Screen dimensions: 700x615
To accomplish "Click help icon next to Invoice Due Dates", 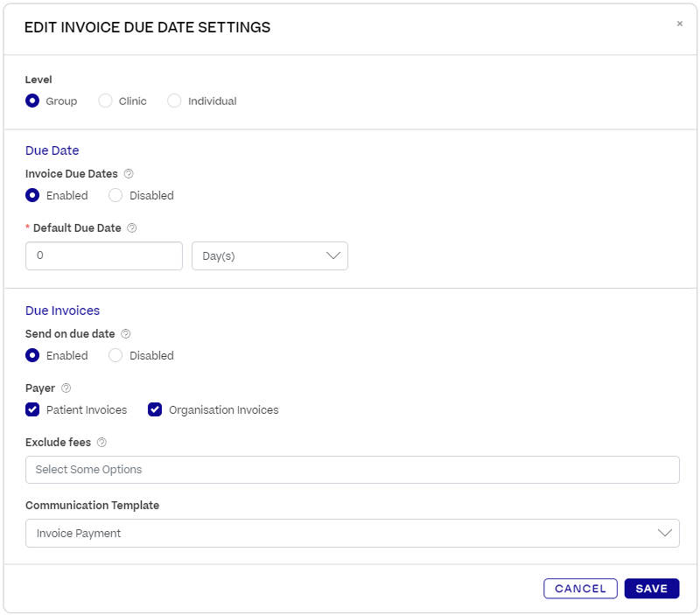I will 129,174.
